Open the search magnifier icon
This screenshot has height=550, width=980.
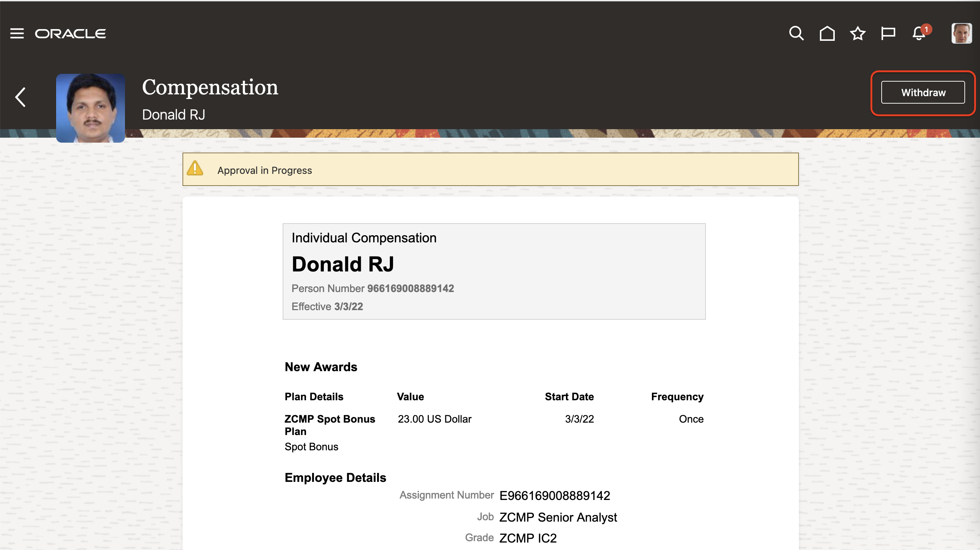[x=796, y=33]
